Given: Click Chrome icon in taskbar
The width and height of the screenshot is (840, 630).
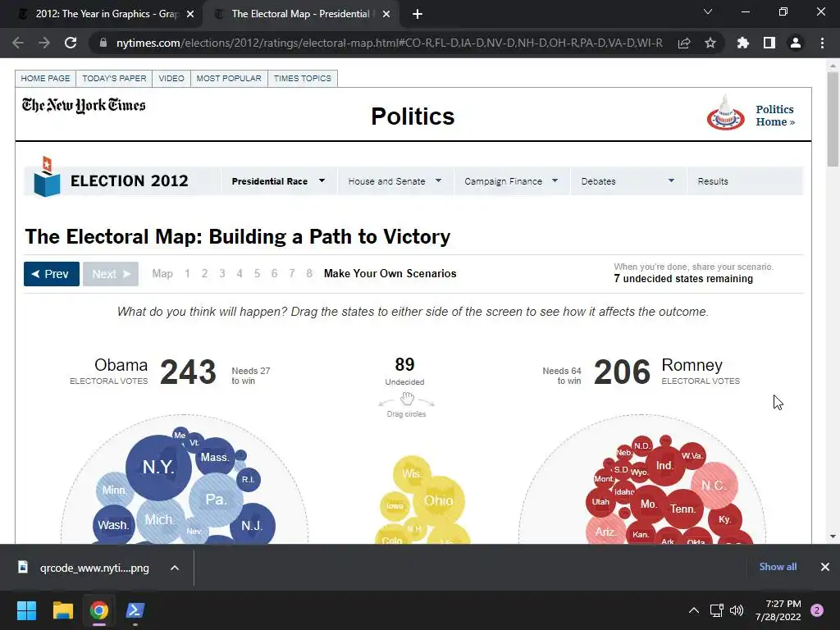Looking at the screenshot, I should click(x=99, y=610).
